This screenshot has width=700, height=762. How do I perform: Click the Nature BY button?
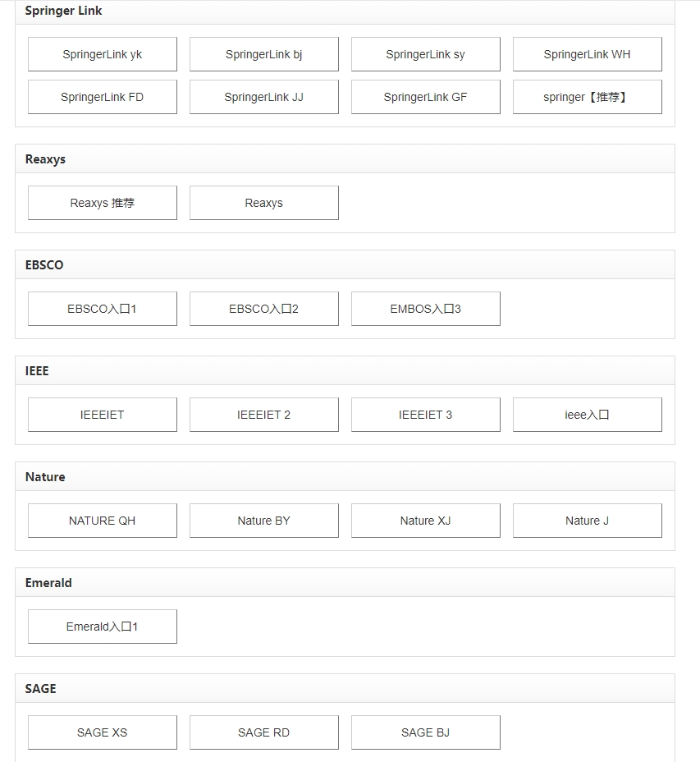264,521
